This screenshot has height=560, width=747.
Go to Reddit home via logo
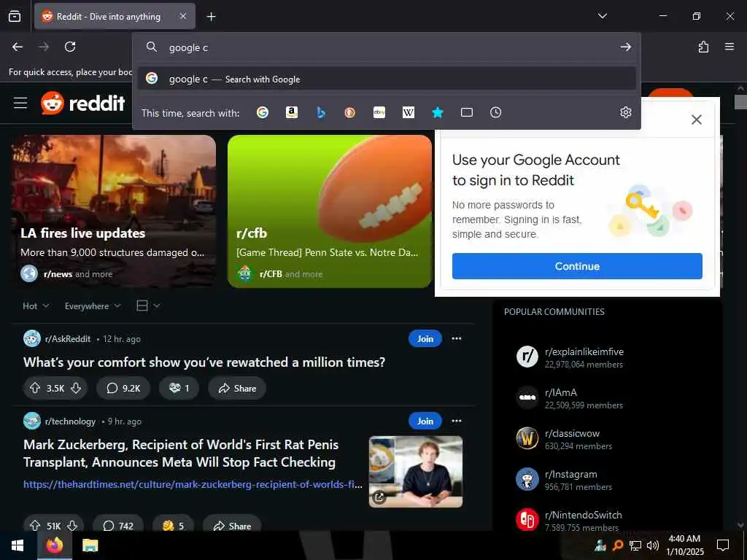click(x=83, y=103)
